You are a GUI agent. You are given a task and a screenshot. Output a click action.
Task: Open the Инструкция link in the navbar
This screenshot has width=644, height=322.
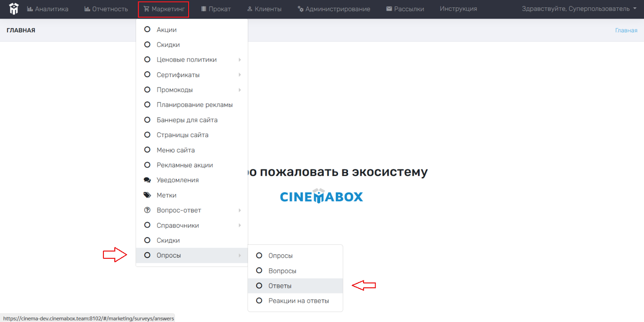[x=458, y=9]
